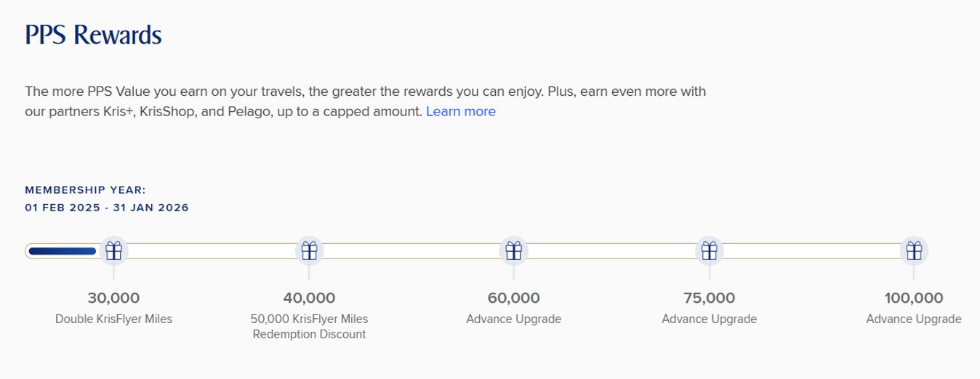
Task: Select the gift icon at the 100,000 milestone
Action: [914, 251]
